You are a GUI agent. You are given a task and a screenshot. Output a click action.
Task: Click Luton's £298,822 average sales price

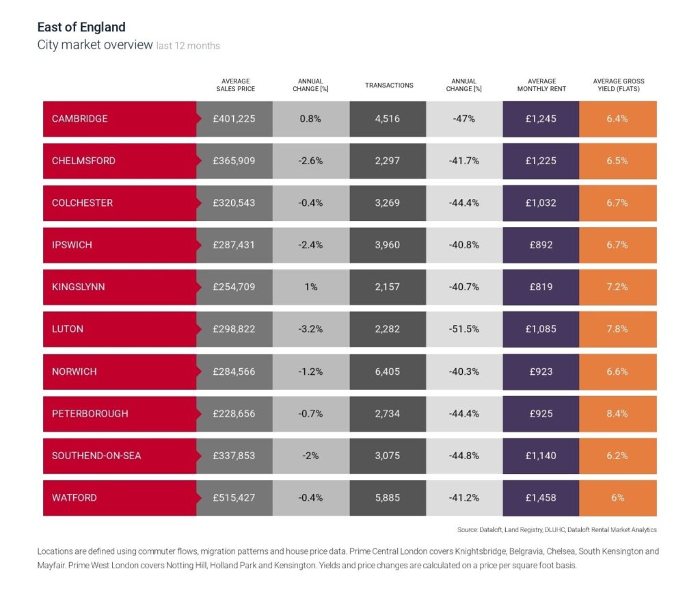(x=234, y=329)
